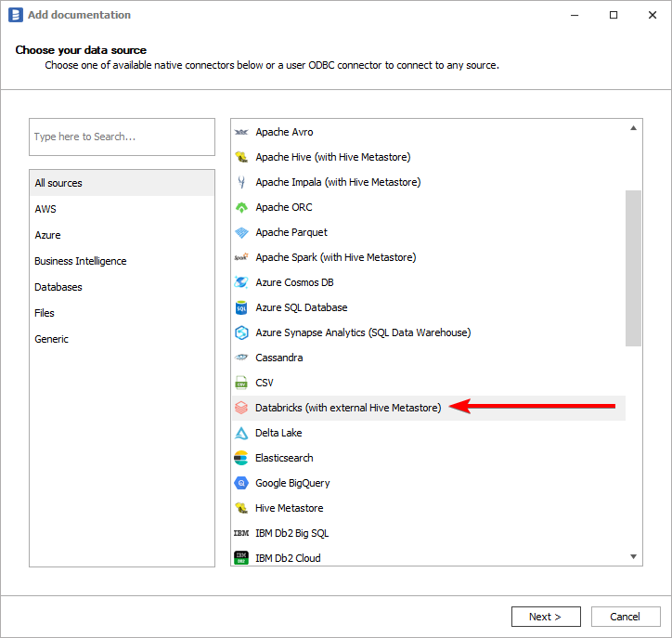This screenshot has height=638, width=672.
Task: Switch to the Files category
Action: tap(45, 313)
